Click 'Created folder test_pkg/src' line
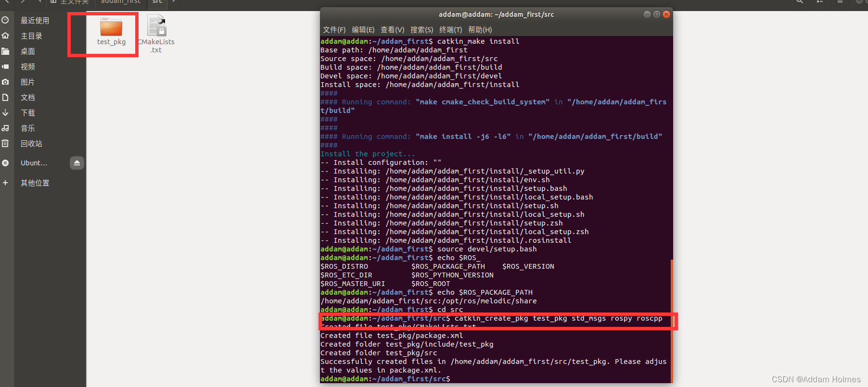The height and width of the screenshot is (387, 868). 379,353
